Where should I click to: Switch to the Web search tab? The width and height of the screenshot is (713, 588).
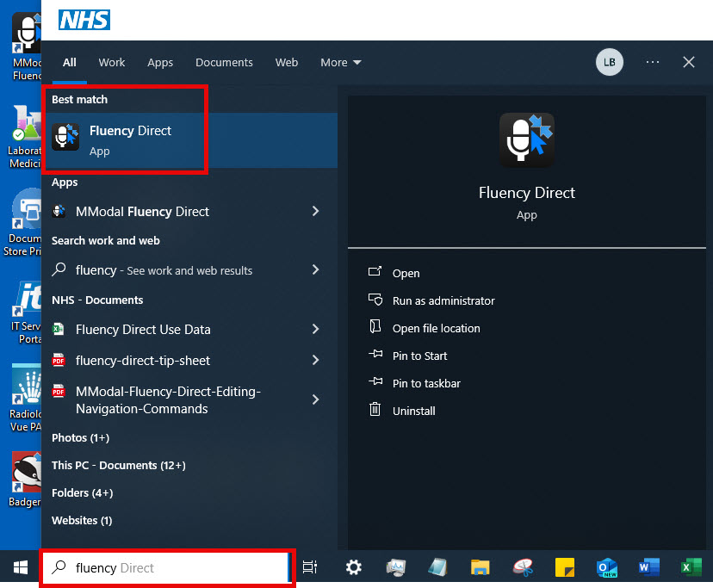pos(287,62)
